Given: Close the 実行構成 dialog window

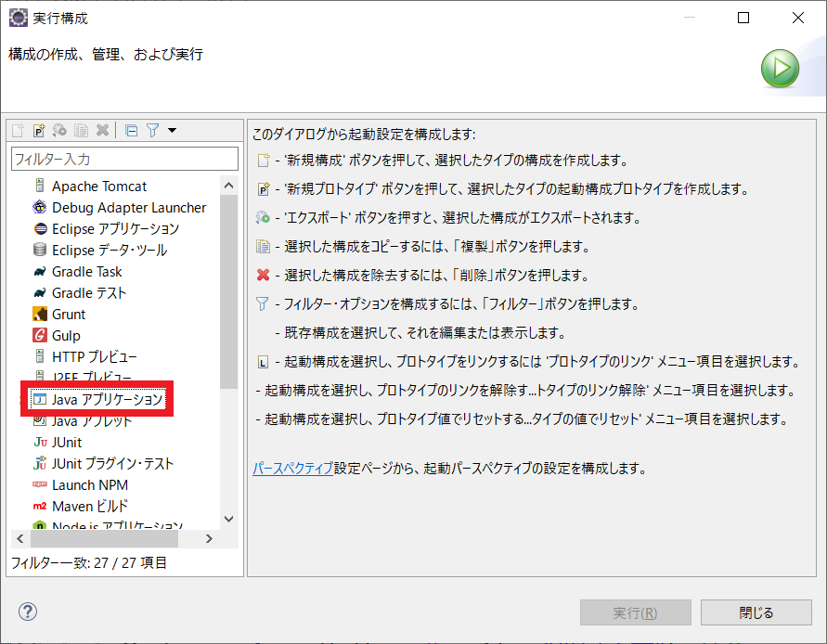Looking at the screenshot, I should (798, 18).
